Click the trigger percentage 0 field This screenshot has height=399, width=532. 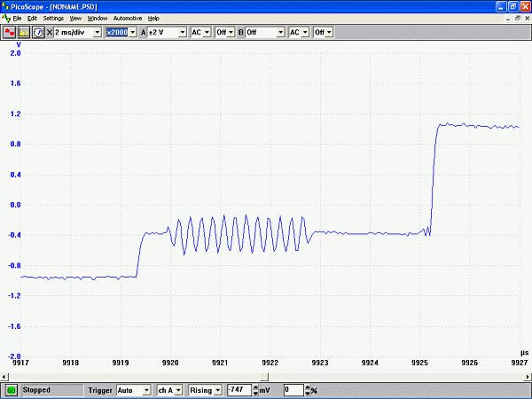[x=293, y=390]
